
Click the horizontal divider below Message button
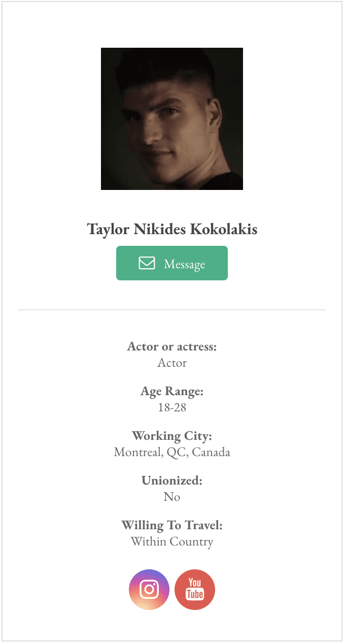pos(172,309)
